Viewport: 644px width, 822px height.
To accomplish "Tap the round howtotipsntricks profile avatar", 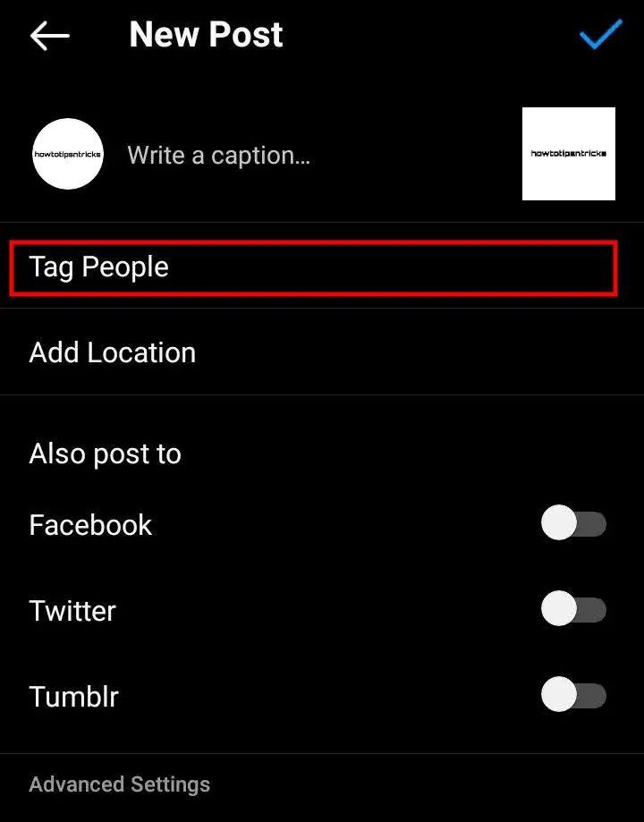I will point(68,154).
